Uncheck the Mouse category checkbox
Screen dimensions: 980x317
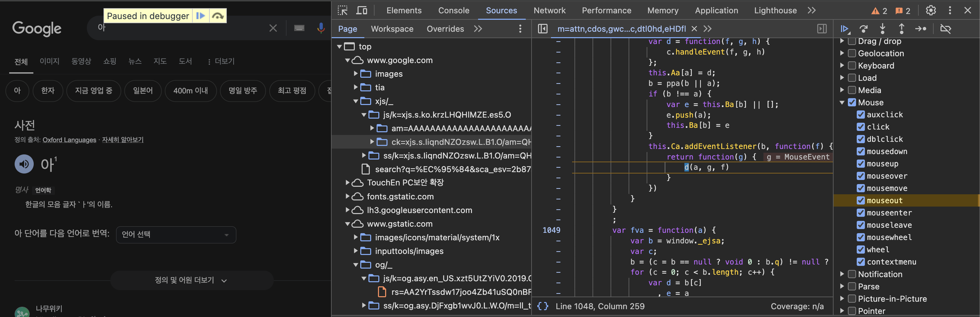852,103
